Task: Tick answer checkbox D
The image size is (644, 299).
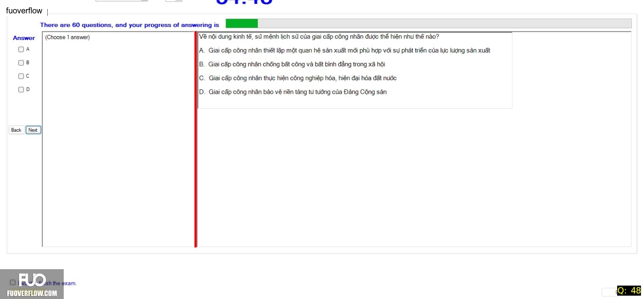Action: click(21, 89)
